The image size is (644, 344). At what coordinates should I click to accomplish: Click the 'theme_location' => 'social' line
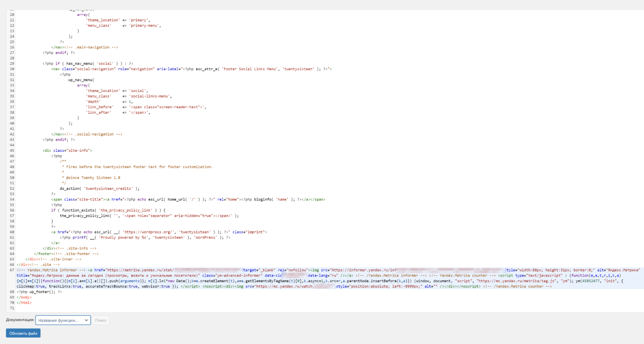click(x=117, y=91)
